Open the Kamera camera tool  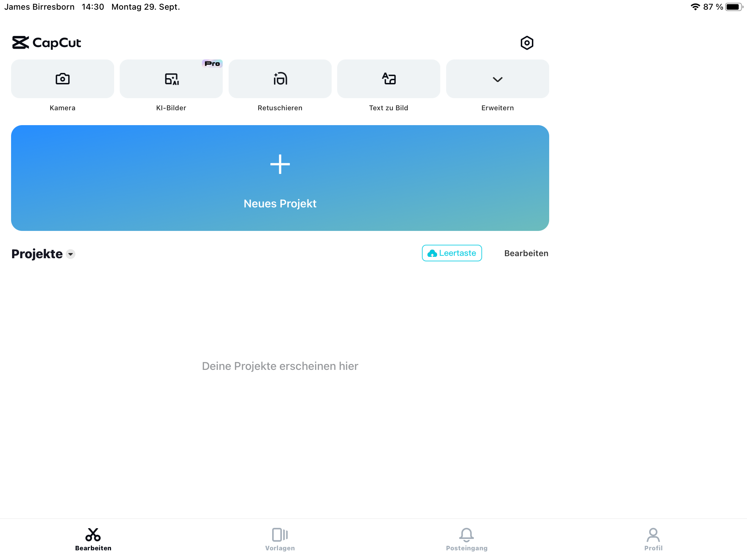[62, 79]
